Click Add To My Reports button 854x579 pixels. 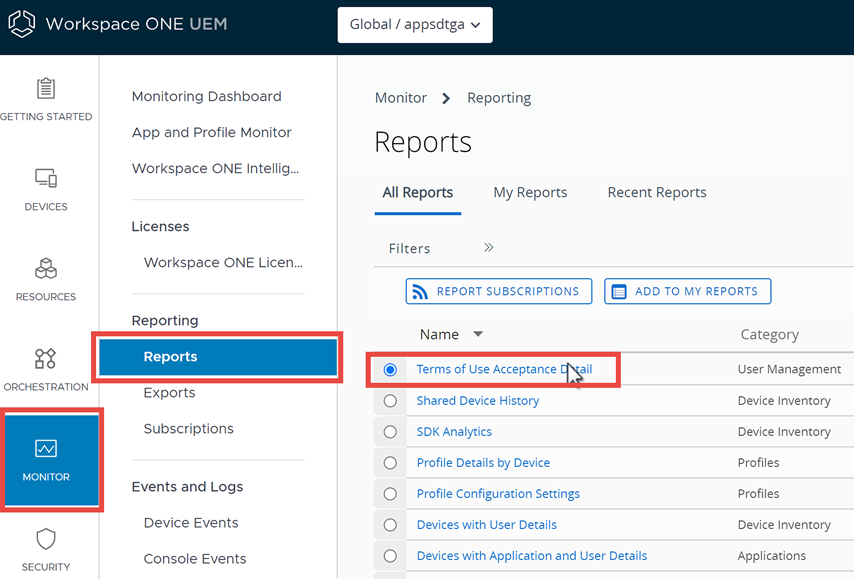click(x=687, y=291)
